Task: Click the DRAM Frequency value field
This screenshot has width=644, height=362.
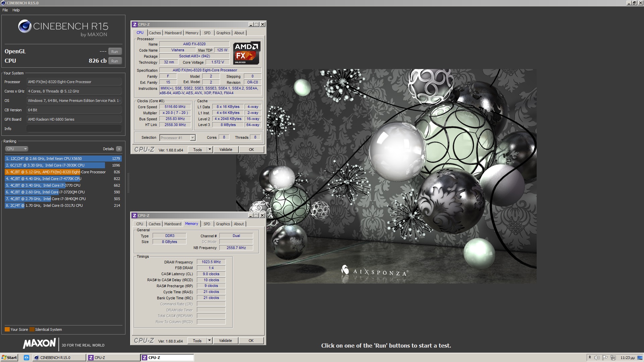Action: tap(211, 262)
